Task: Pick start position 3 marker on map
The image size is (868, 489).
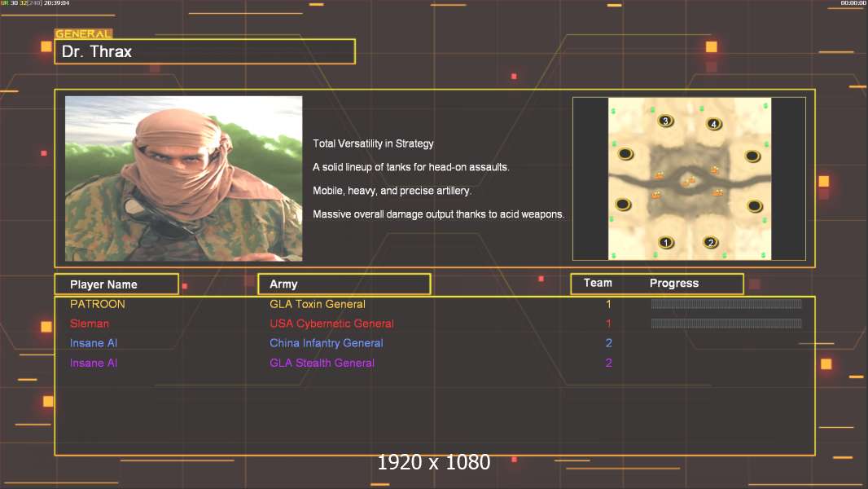Action: (x=665, y=121)
